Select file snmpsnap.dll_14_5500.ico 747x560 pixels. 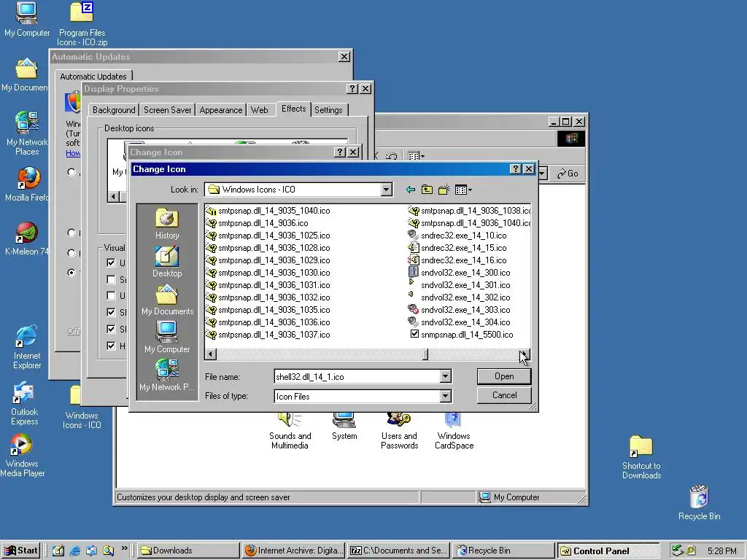click(x=461, y=334)
